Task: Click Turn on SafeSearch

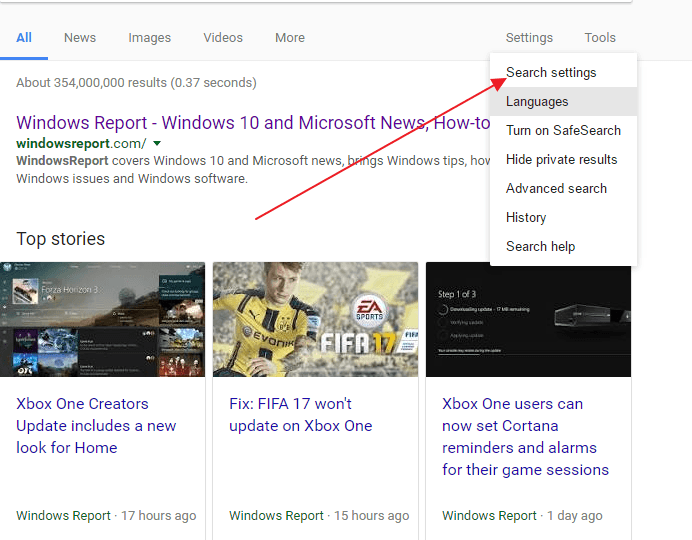Action: click(x=563, y=131)
